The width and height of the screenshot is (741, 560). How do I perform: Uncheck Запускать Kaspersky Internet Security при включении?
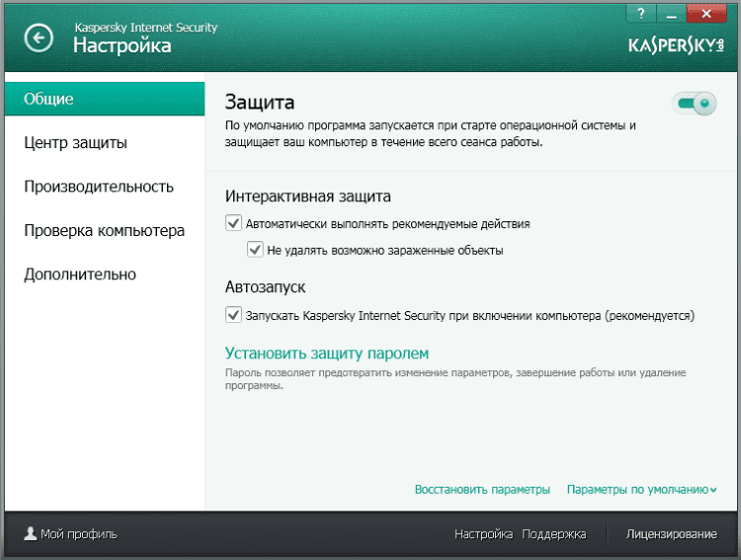[233, 315]
